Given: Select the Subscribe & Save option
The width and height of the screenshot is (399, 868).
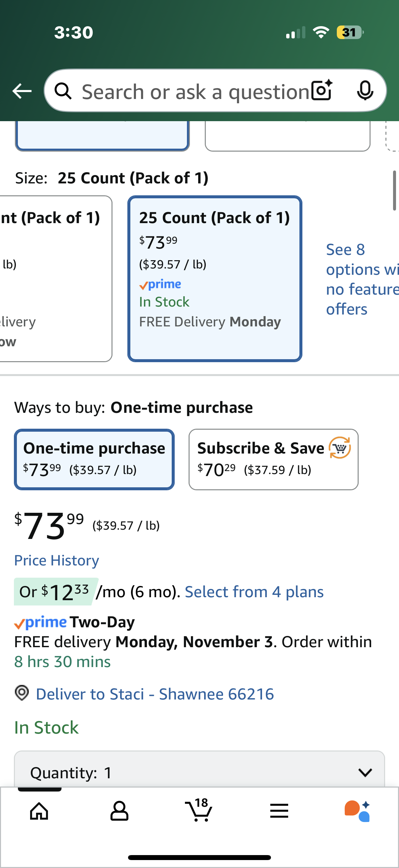Looking at the screenshot, I should click(x=273, y=459).
